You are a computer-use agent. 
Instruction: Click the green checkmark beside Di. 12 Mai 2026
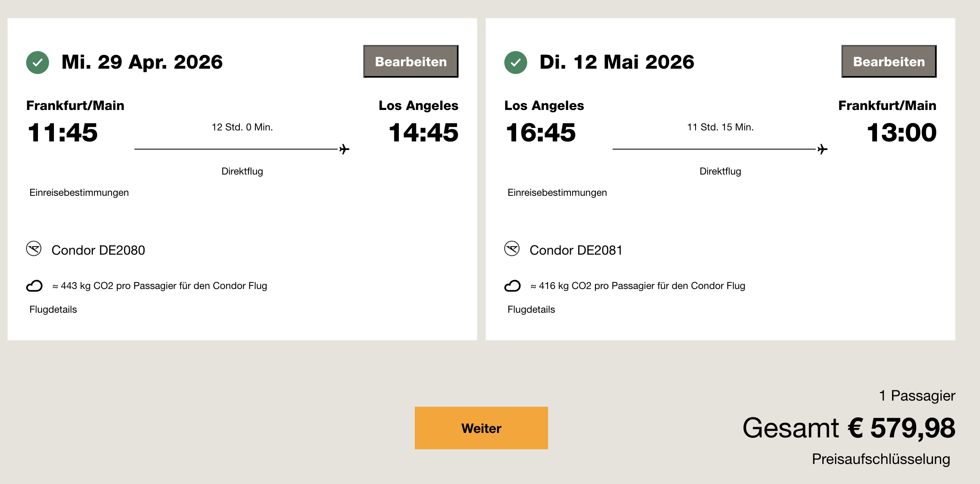tap(516, 63)
